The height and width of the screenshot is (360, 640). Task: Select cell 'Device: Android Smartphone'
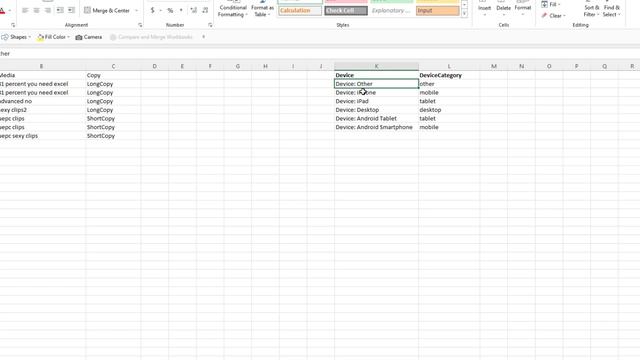coord(376,127)
